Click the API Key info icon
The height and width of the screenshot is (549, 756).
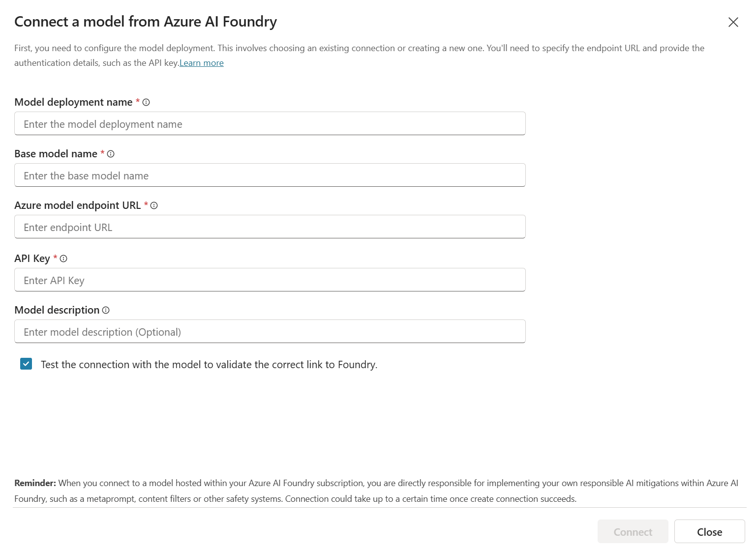63,259
